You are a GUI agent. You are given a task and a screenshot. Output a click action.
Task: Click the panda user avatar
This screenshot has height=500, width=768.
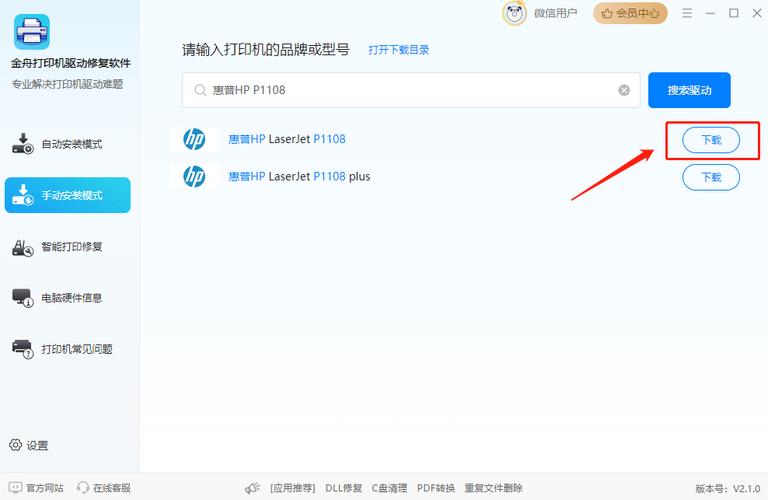click(x=514, y=13)
